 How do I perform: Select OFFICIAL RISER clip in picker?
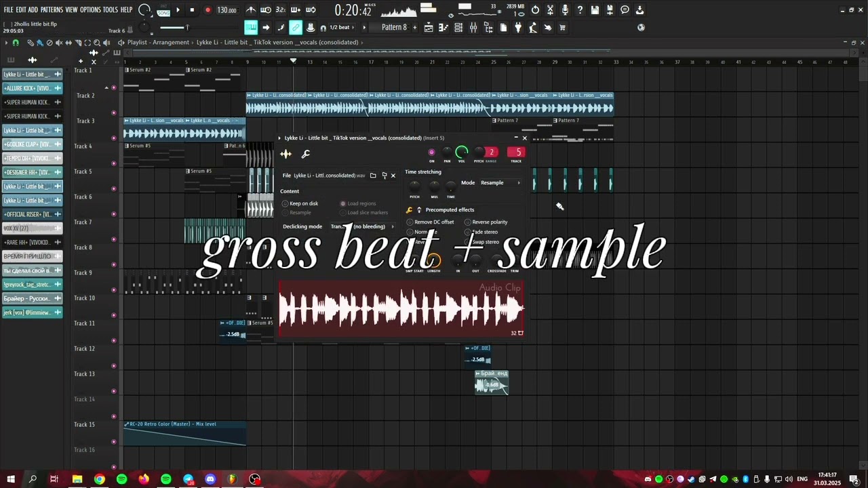pos(33,214)
